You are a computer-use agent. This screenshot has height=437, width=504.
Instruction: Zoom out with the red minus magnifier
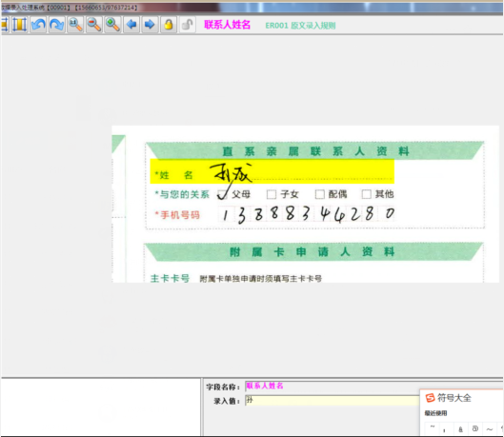(x=94, y=25)
